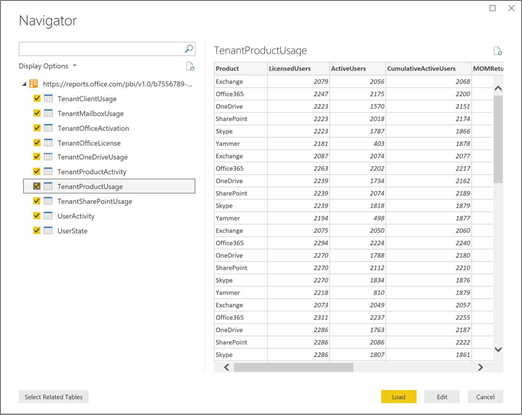
Task: Click the Product column header
Action: pyautogui.click(x=241, y=69)
